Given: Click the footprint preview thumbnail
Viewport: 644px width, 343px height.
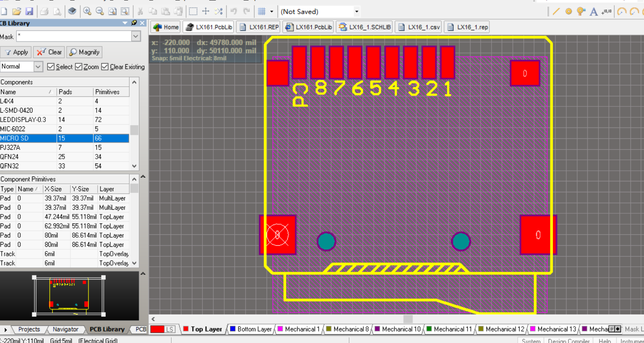Looking at the screenshot, I should pos(69,295).
